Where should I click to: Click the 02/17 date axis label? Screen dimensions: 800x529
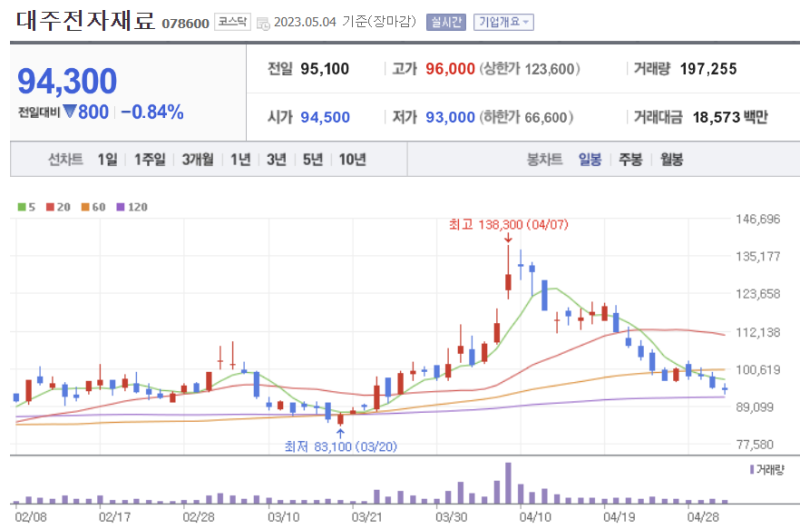coord(115,517)
